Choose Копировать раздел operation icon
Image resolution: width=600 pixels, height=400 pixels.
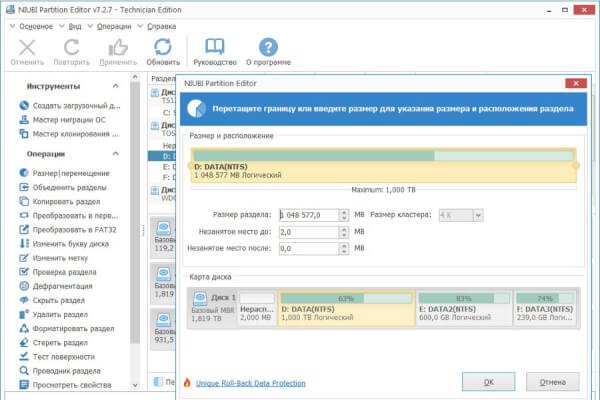click(x=24, y=201)
